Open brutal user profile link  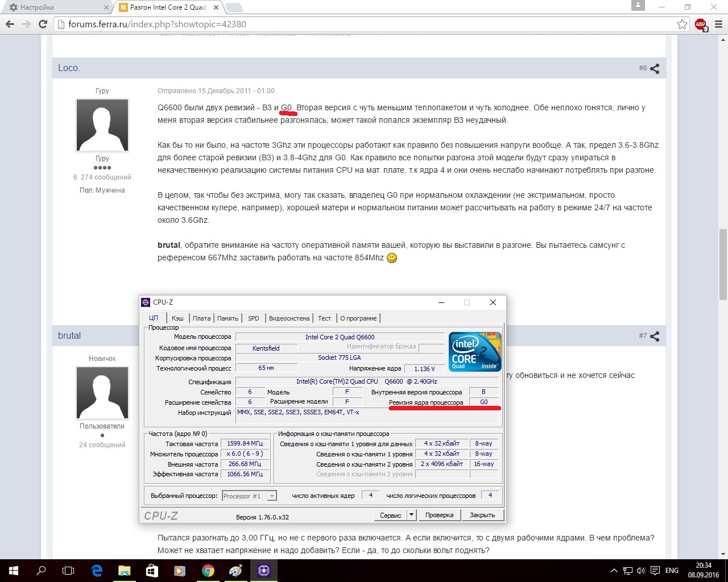click(x=69, y=335)
